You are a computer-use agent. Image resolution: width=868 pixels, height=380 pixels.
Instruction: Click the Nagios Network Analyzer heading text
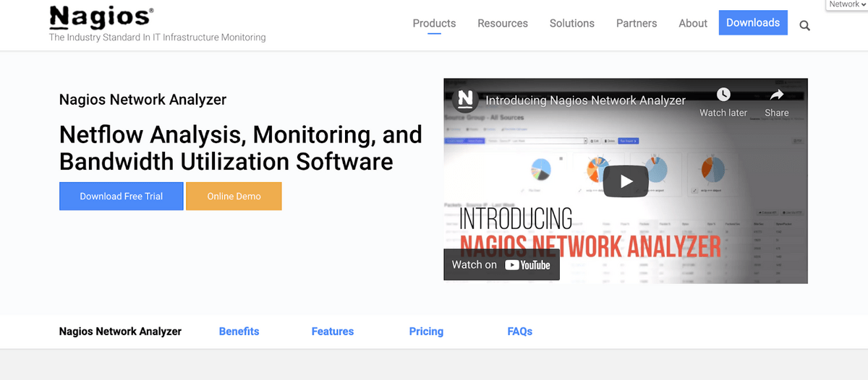(142, 100)
